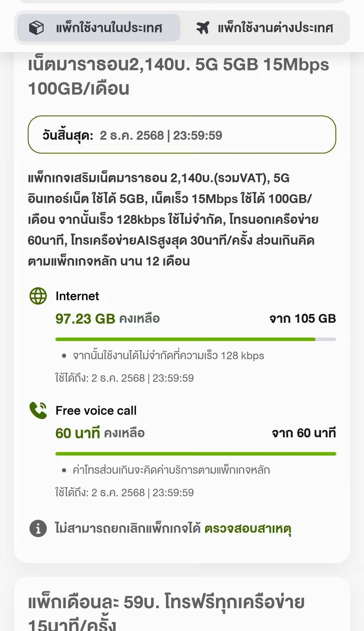Click the green globe Internet icon
Viewport: 364px width, 631px height.
click(38, 296)
